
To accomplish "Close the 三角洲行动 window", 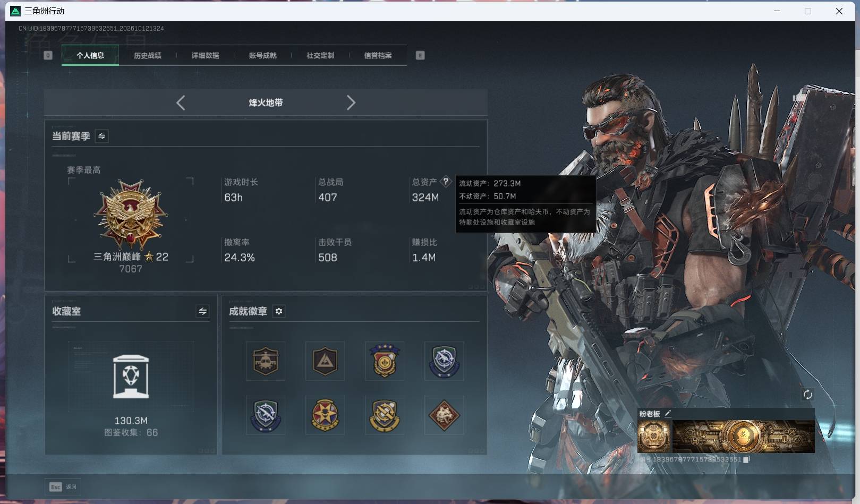I will pyautogui.click(x=839, y=11).
